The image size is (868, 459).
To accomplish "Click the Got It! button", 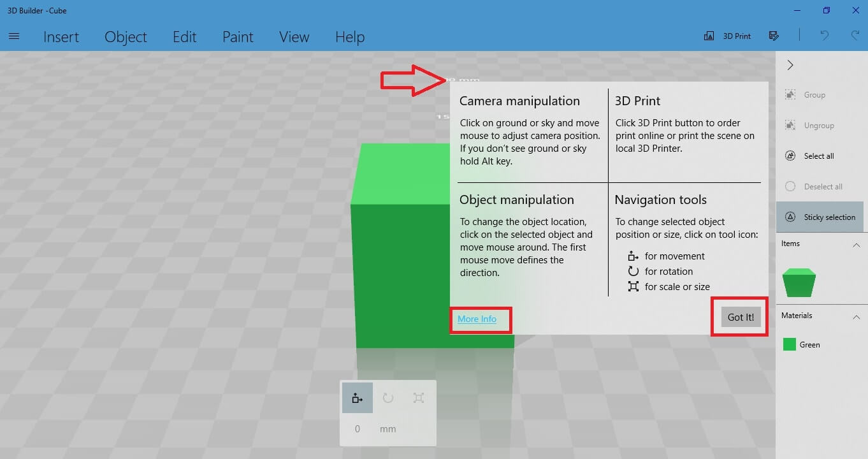I will (x=741, y=317).
